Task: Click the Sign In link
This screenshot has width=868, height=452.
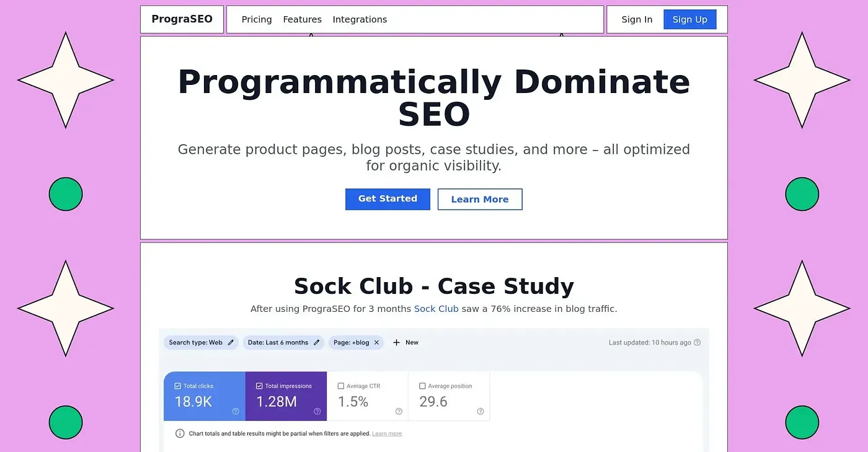Action: [x=637, y=19]
